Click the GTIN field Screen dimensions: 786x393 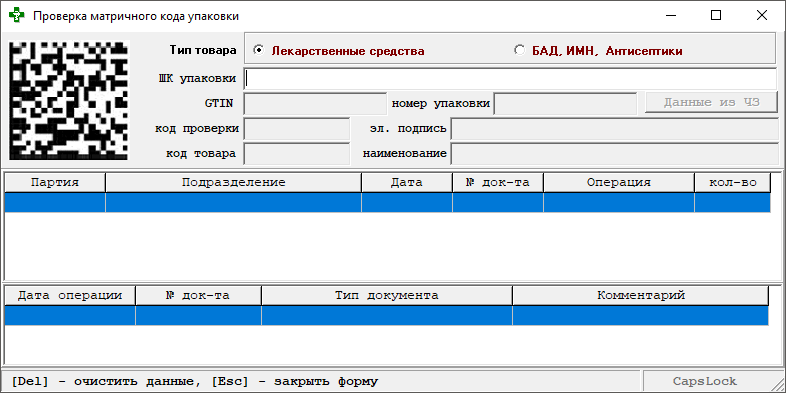[315, 104]
